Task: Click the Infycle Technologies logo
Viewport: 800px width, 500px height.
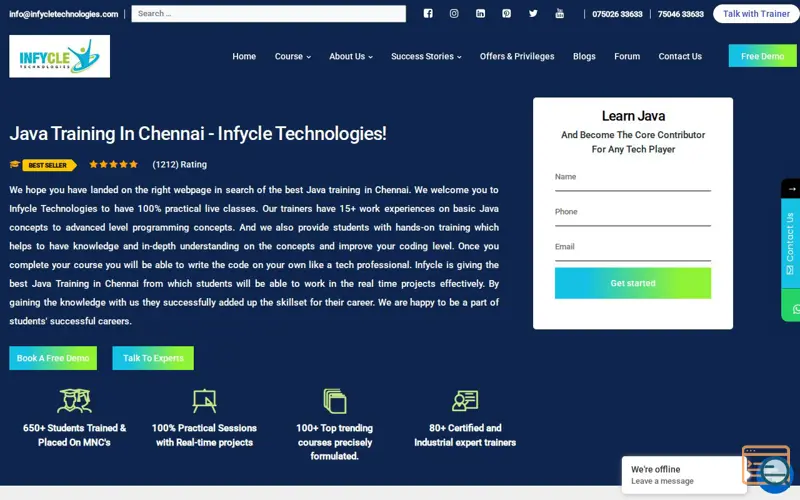Action: pyautogui.click(x=60, y=56)
